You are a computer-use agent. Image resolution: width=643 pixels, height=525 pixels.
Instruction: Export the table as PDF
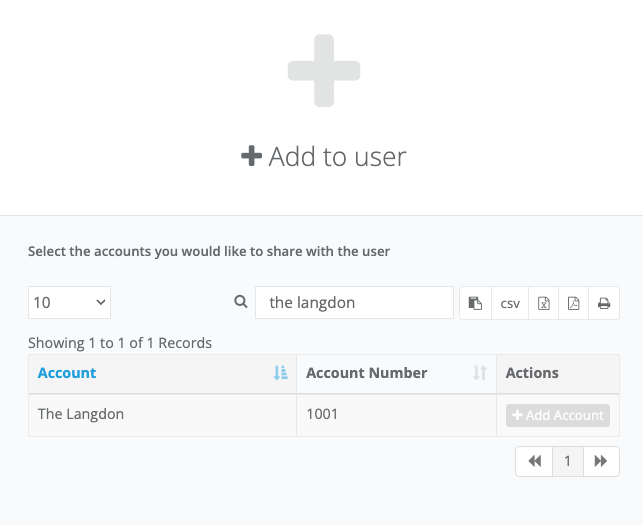pyautogui.click(x=573, y=303)
